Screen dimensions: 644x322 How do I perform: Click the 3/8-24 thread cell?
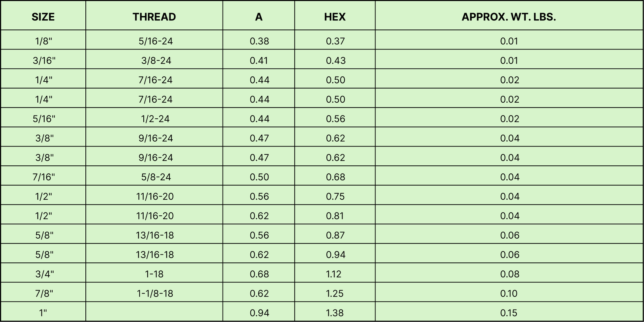click(x=154, y=60)
